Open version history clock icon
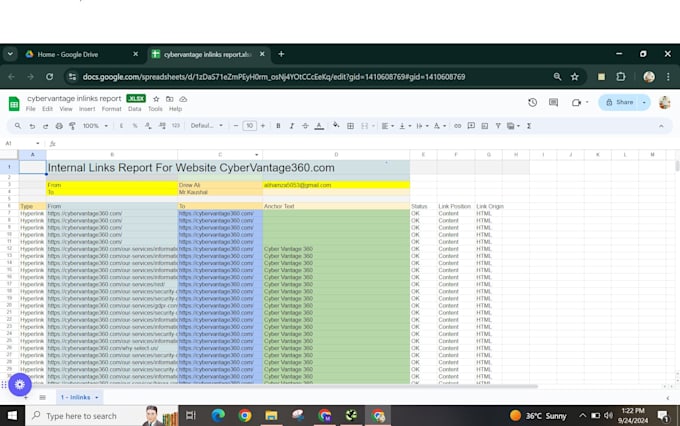680x426 pixels. [x=533, y=102]
